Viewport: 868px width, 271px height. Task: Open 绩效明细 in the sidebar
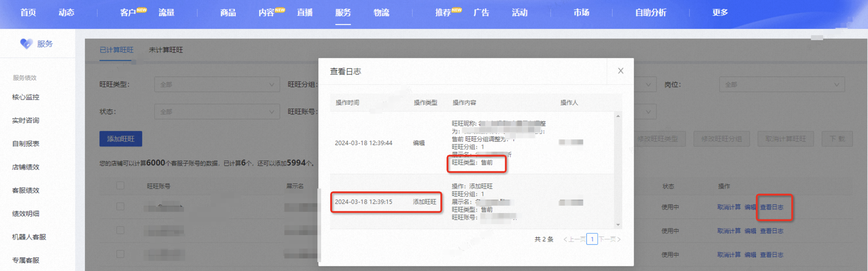(x=26, y=214)
